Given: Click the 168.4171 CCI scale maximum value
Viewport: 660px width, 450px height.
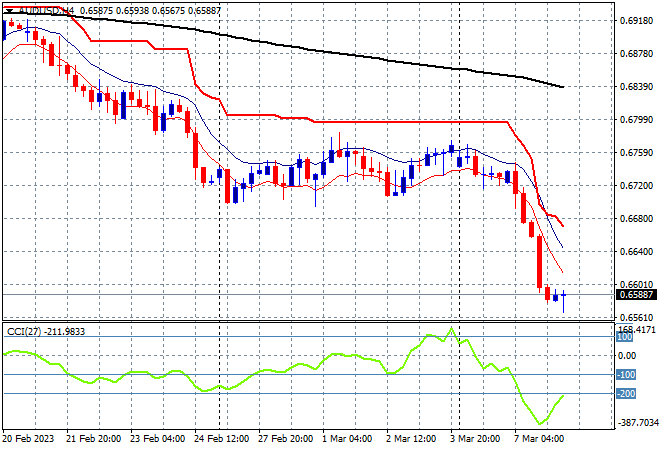Looking at the screenshot, I should pos(636,329).
